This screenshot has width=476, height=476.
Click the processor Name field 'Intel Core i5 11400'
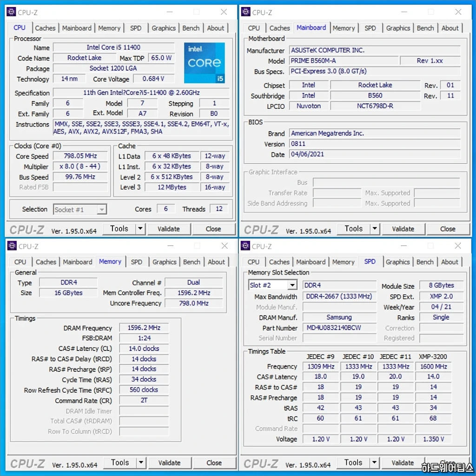113,47
